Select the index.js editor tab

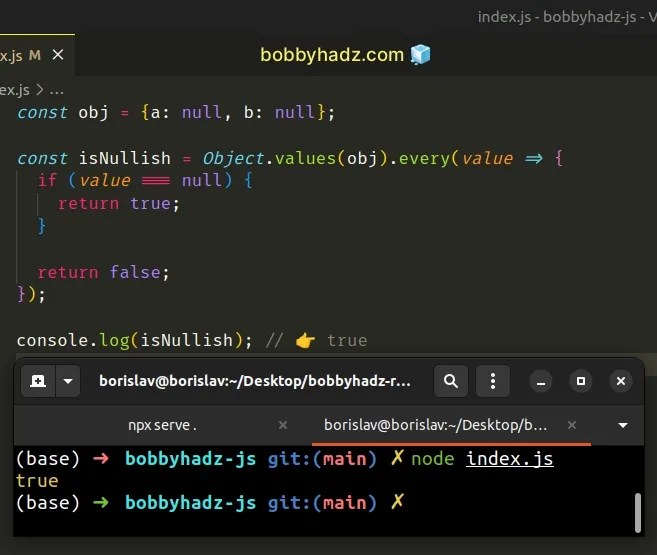(x=37, y=55)
